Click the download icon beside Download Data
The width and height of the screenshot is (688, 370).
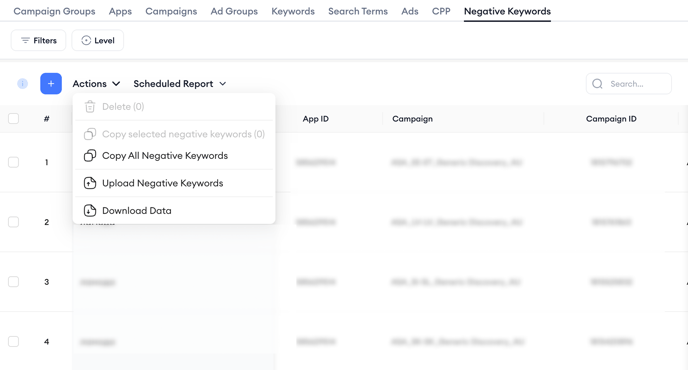coord(90,211)
